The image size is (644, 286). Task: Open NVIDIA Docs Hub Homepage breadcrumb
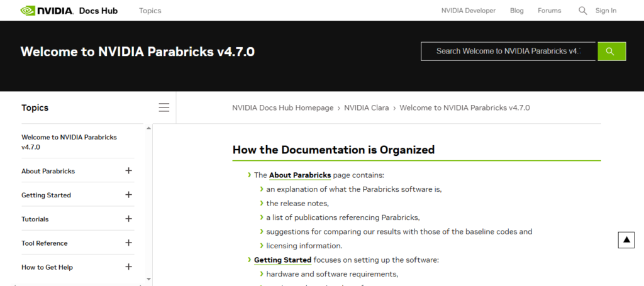click(x=282, y=108)
